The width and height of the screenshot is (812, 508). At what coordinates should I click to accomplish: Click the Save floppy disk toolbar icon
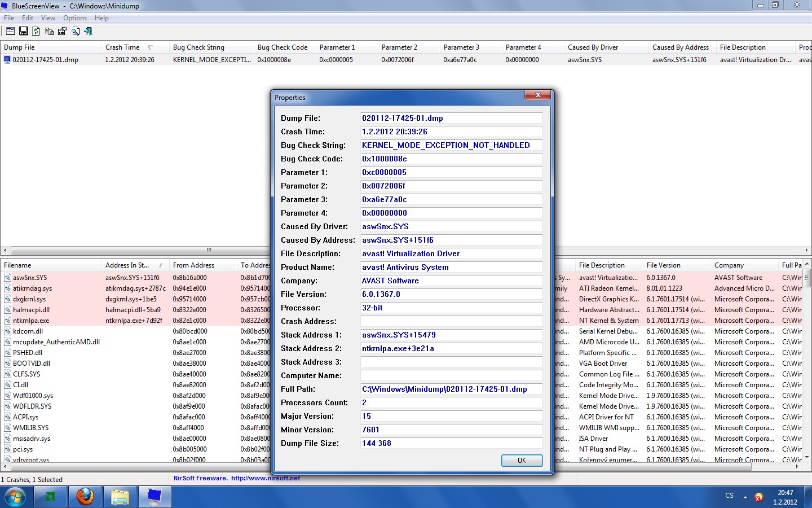point(24,32)
